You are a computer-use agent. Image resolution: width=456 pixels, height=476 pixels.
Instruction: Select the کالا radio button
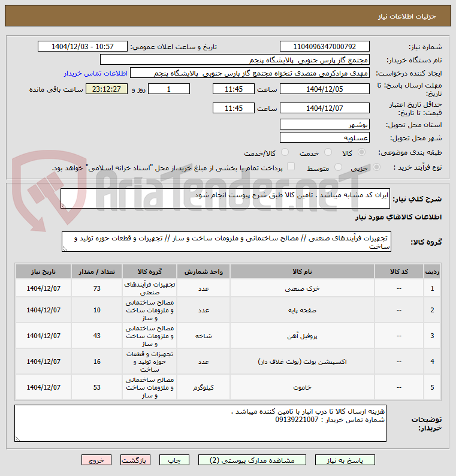361,152
